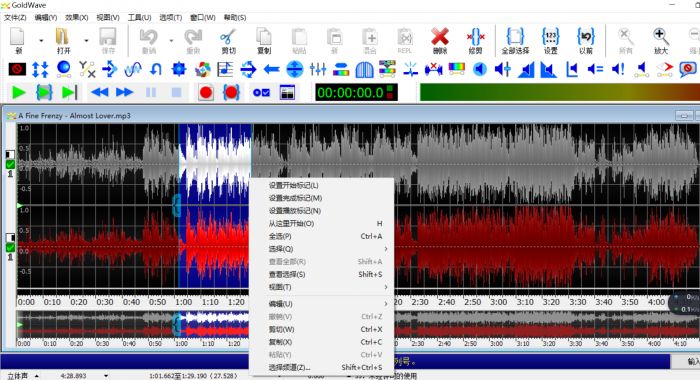
Task: Click the Open (打开) folder toolbar icon
Action: point(63,37)
